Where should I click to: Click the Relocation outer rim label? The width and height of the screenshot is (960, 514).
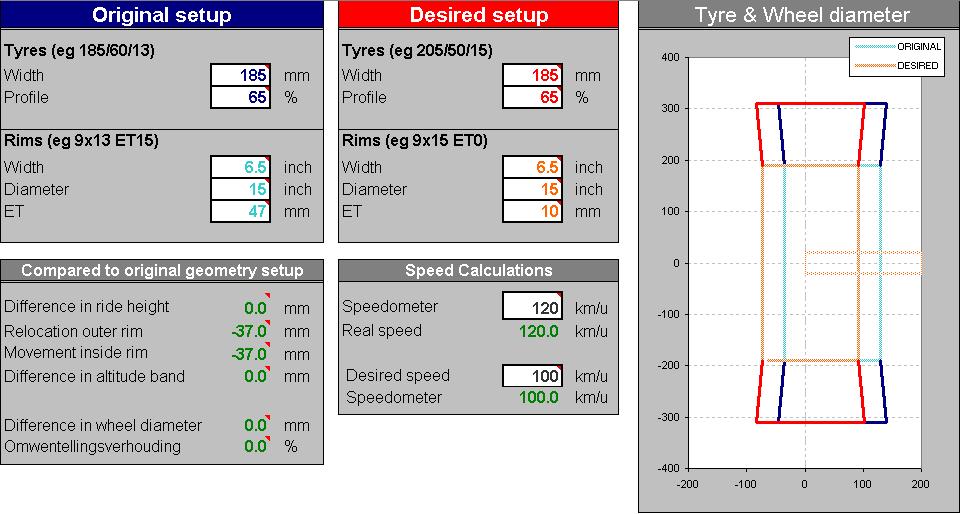point(73,331)
